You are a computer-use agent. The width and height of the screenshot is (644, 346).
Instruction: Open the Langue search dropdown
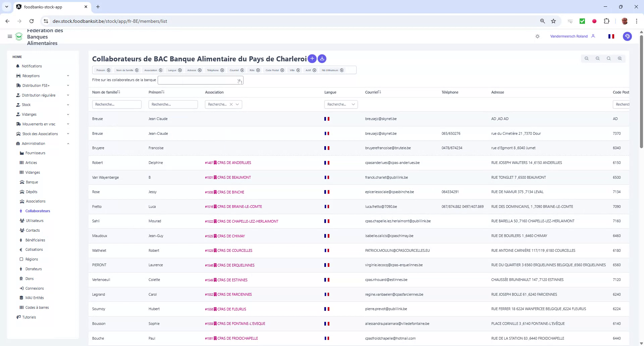[x=353, y=104]
